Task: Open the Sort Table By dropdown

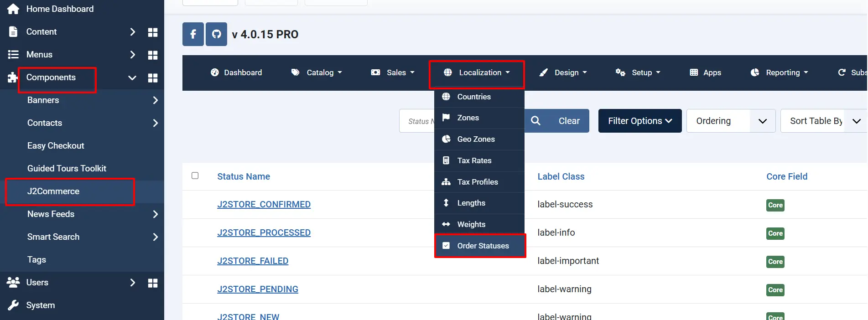Action: 824,121
